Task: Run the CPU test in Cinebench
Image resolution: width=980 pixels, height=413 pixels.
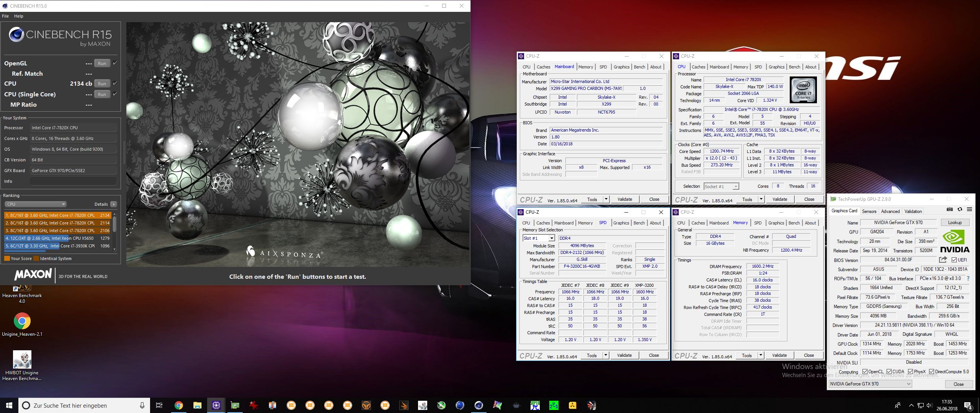Action: [x=102, y=83]
